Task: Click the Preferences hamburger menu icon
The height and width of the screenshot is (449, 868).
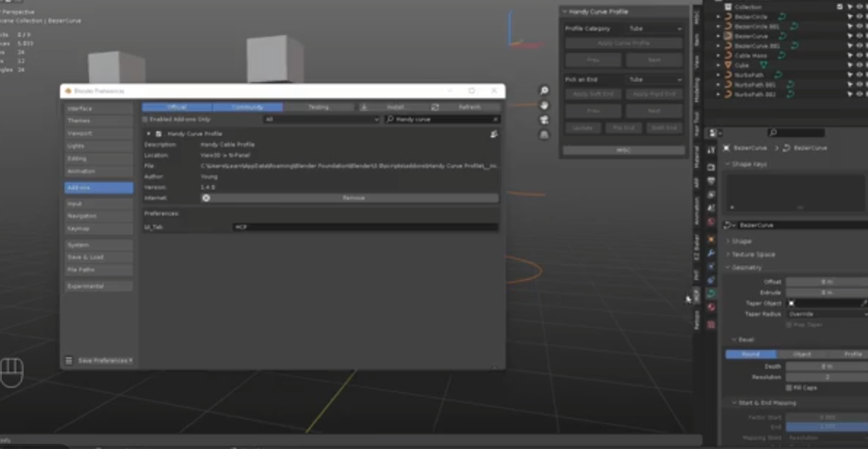Action: click(69, 361)
